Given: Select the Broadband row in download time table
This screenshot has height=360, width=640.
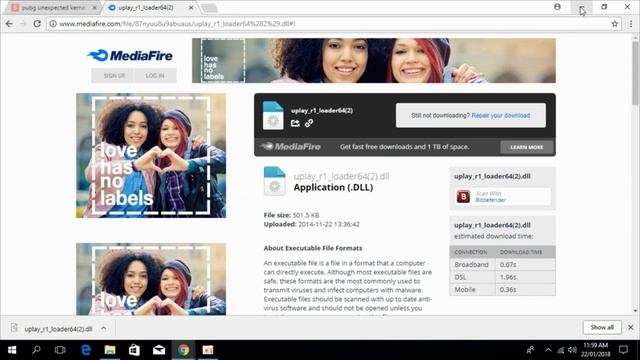Looking at the screenshot, I should 502,264.
